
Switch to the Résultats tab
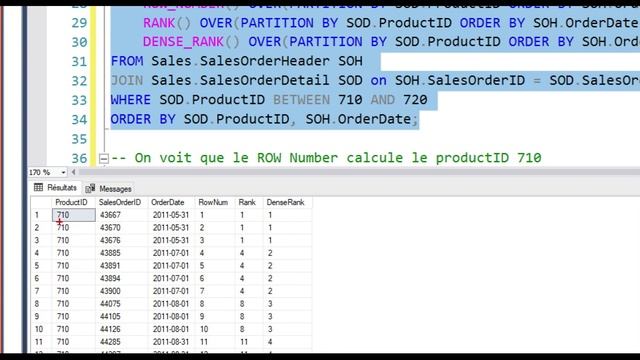(56, 188)
